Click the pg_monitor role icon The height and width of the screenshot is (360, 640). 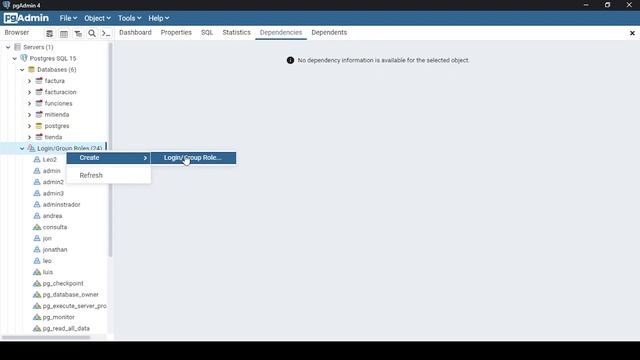tap(37, 317)
